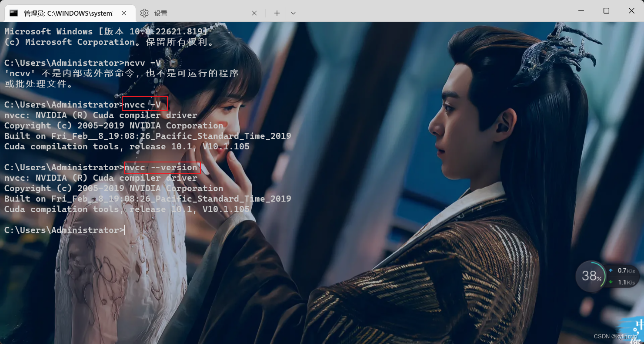Click the 'nvcc --version' command text

pyautogui.click(x=161, y=167)
